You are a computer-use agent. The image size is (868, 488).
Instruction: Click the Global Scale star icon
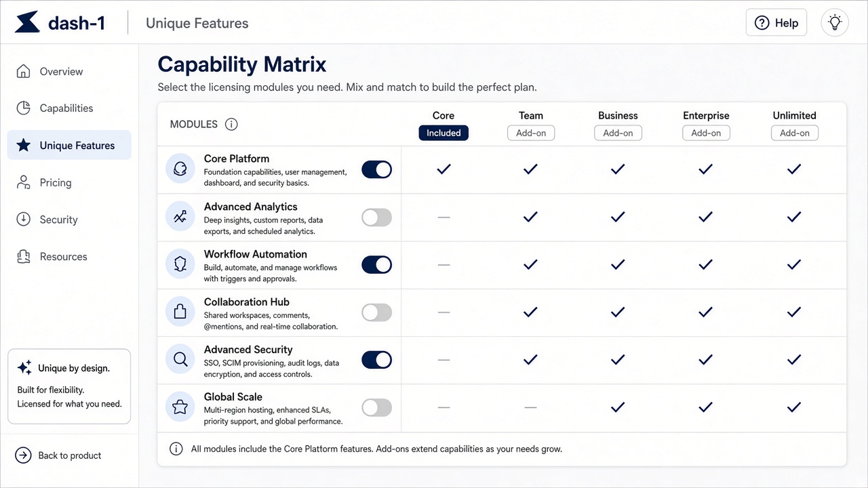tap(180, 407)
